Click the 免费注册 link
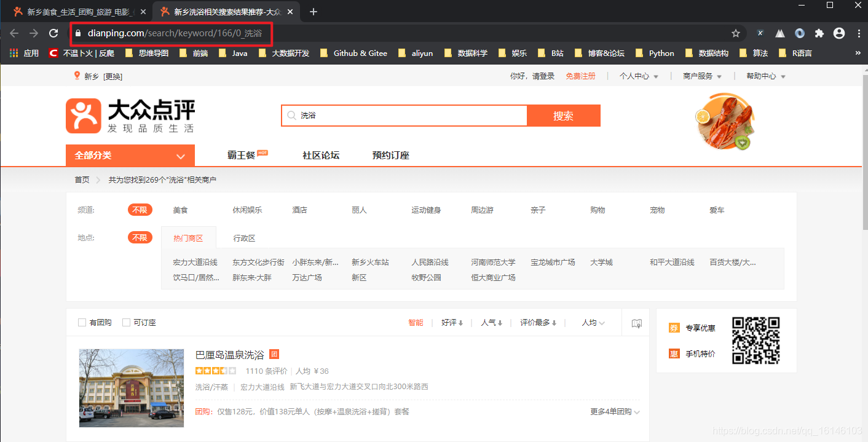 click(x=580, y=76)
